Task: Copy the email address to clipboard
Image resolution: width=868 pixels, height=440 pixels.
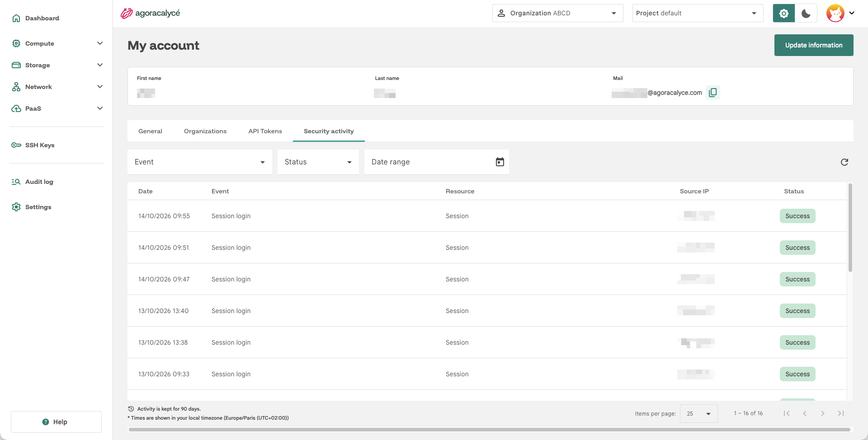Action: point(713,93)
